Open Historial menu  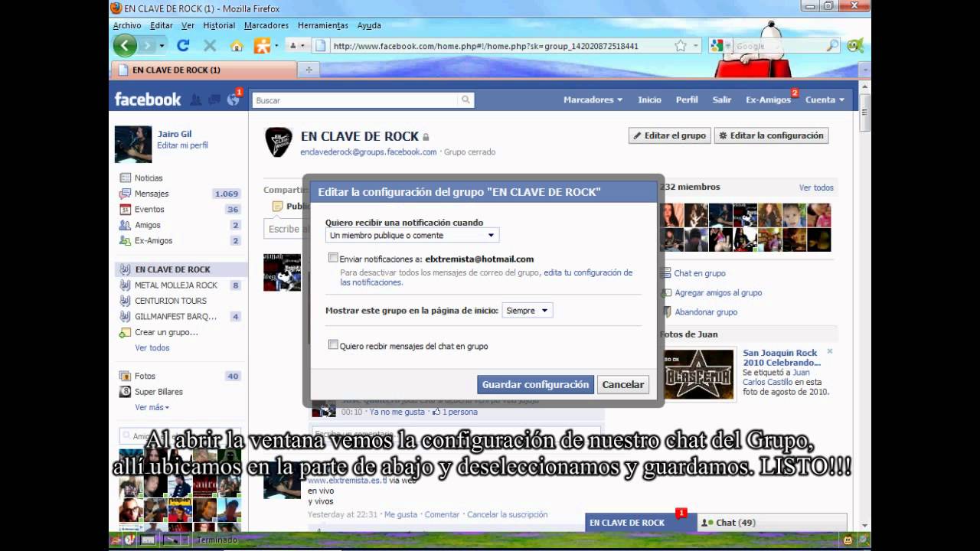[x=219, y=25]
